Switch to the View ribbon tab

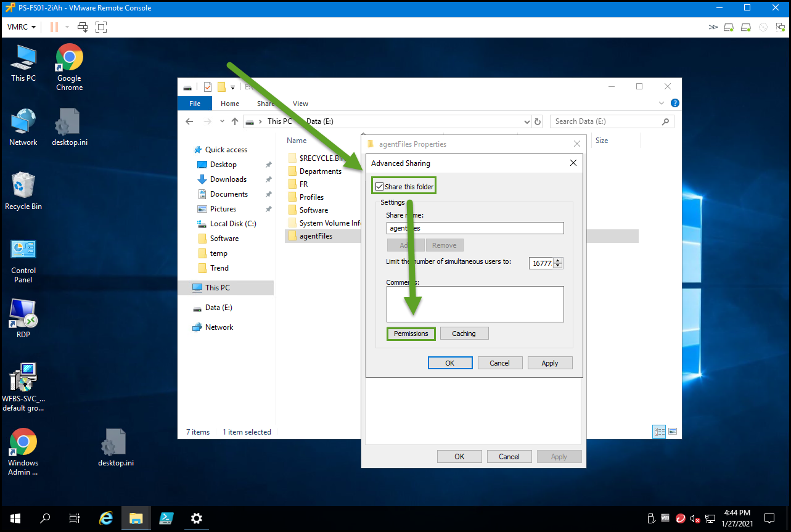[300, 104]
